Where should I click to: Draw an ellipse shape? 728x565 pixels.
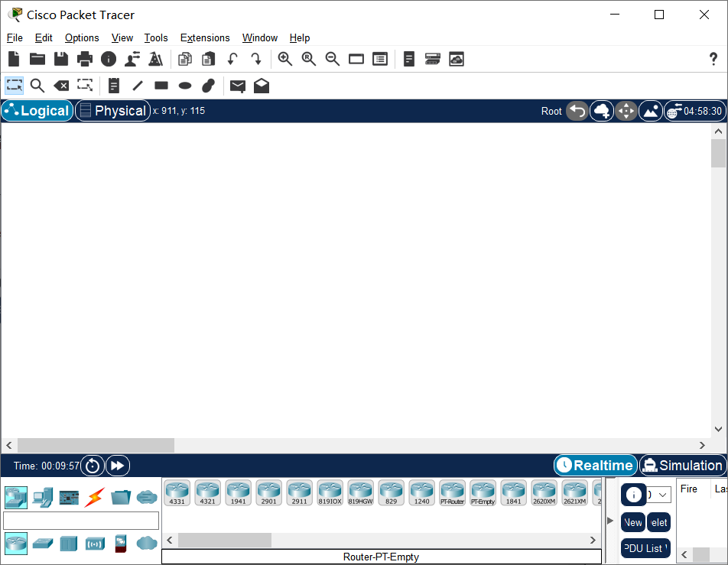pyautogui.click(x=185, y=86)
